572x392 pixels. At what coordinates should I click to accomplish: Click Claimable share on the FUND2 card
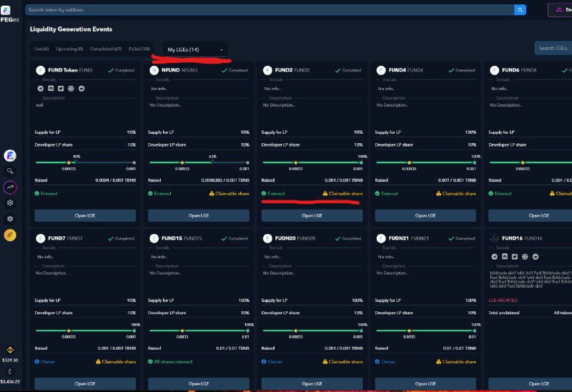click(x=343, y=193)
